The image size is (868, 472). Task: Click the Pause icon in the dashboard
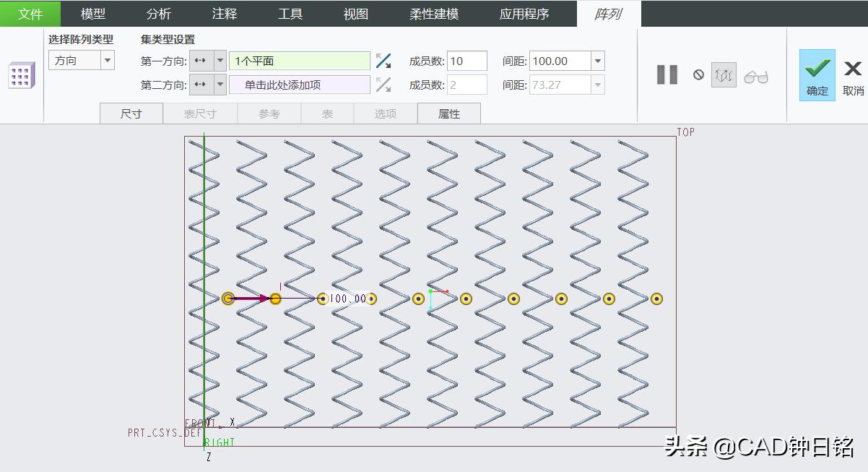pyautogui.click(x=666, y=74)
